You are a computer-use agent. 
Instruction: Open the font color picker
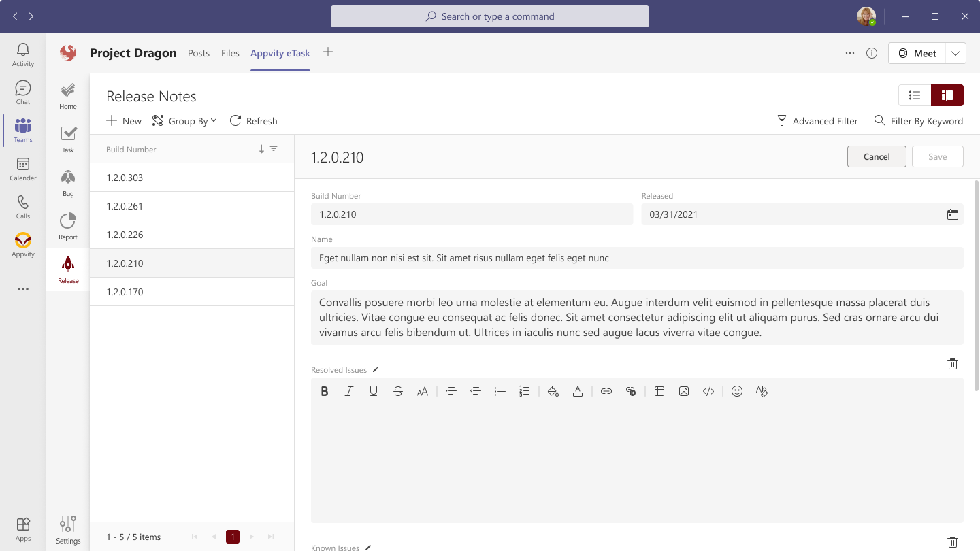(x=578, y=391)
